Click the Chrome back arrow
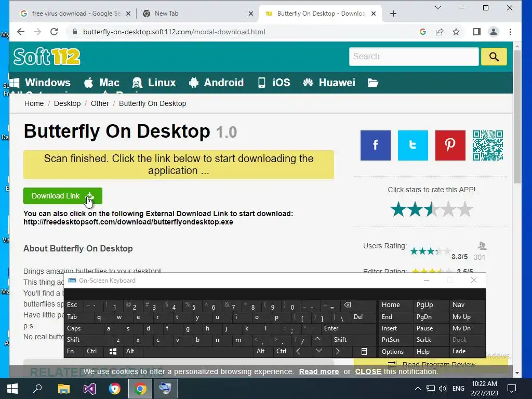Viewport: 532px width, 399px height. [x=21, y=32]
